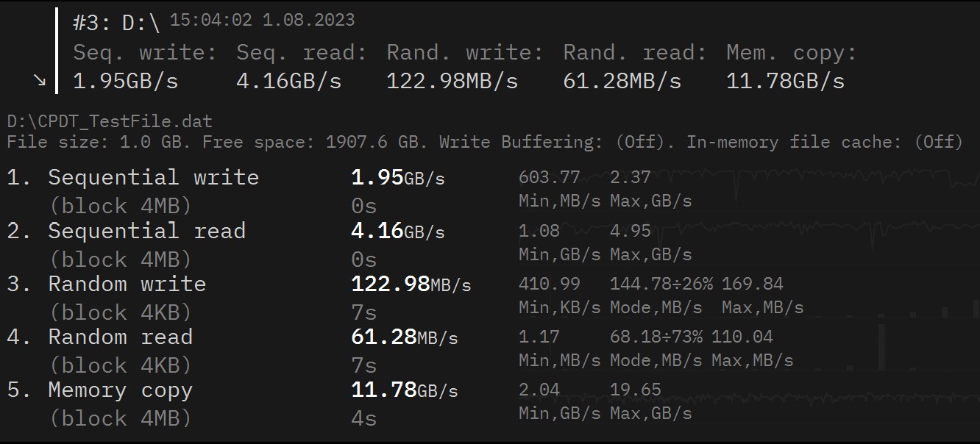Click the random read histogram graph
Viewport: 980px width, 444px height.
coord(883,345)
